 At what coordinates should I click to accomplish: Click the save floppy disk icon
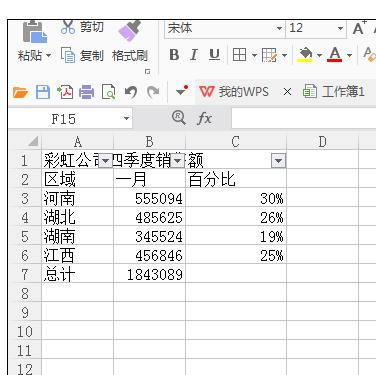43,92
